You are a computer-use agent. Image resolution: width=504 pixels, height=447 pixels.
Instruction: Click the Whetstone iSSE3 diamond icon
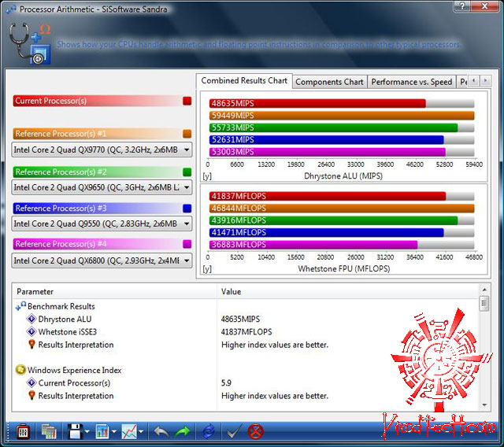point(31,332)
